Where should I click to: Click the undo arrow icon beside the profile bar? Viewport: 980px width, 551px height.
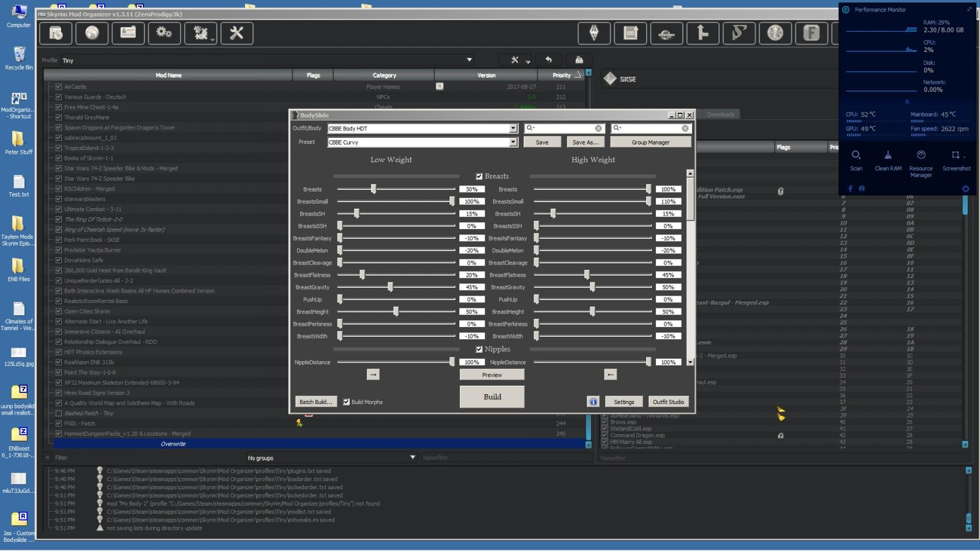(x=548, y=60)
